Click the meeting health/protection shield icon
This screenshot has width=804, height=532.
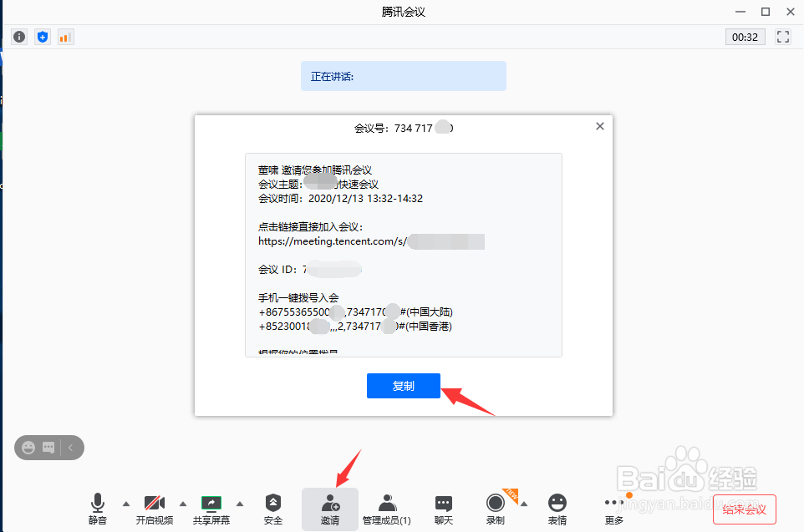click(x=42, y=36)
